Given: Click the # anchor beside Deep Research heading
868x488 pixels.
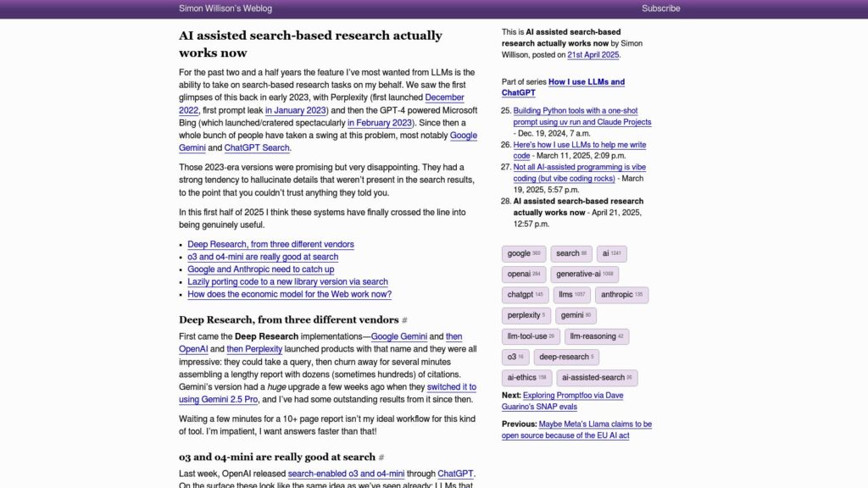Looking at the screenshot, I should point(404,320).
